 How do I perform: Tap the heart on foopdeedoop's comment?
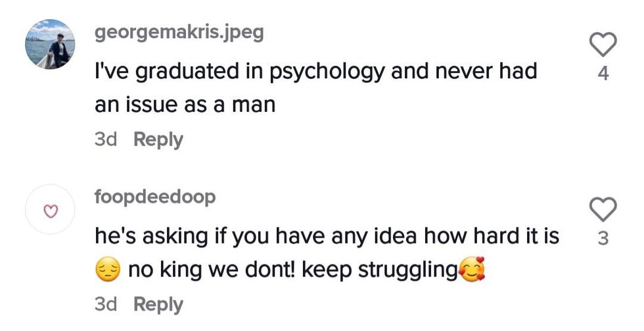pyautogui.click(x=603, y=210)
